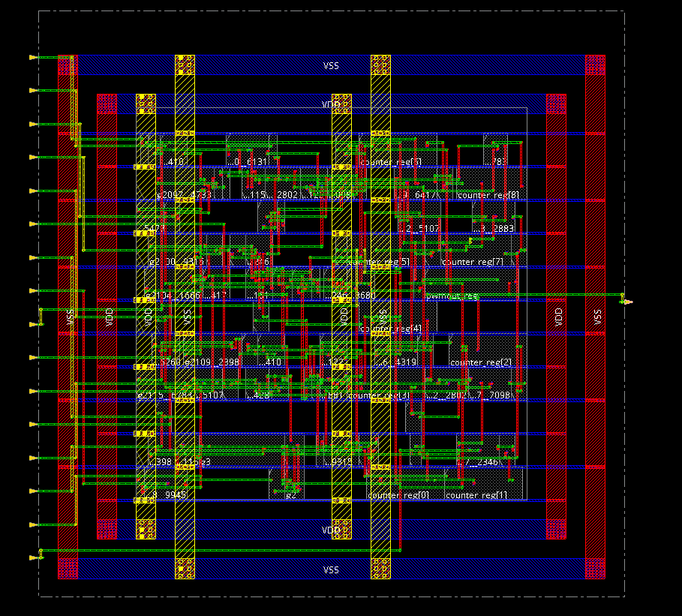The image size is (682, 616).
Task: Click the output pin on right boundary
Action: [x=626, y=302]
